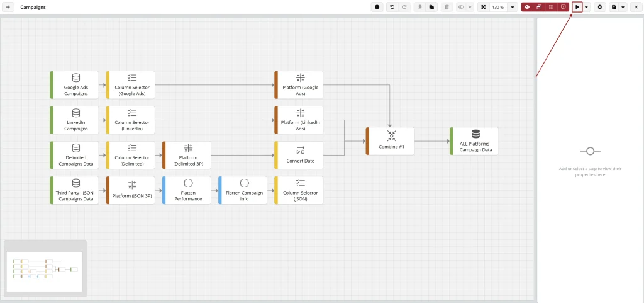Toggle the step enable switch in toolbar
644x303 pixels.
click(461, 7)
